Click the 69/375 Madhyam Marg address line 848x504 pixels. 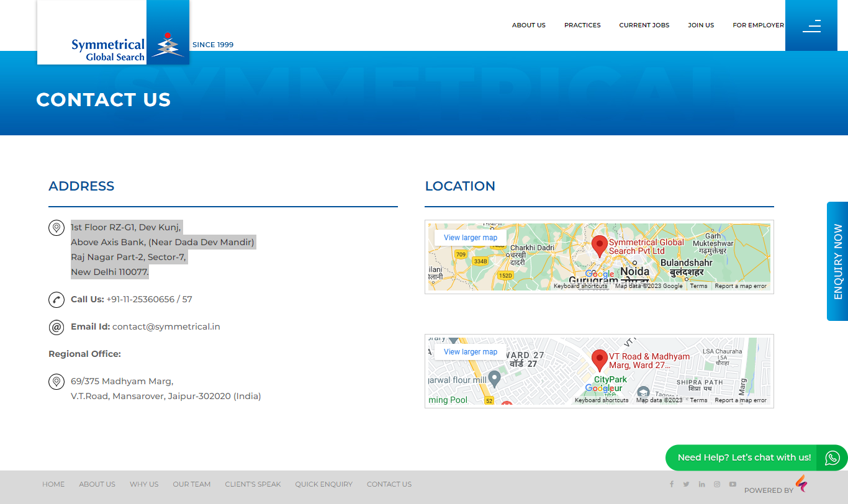122,381
